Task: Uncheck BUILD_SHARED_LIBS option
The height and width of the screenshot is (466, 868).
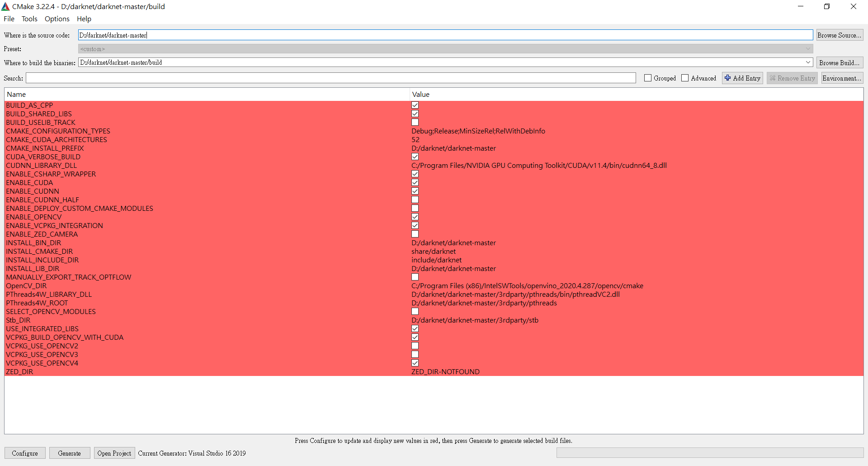Action: click(x=415, y=114)
